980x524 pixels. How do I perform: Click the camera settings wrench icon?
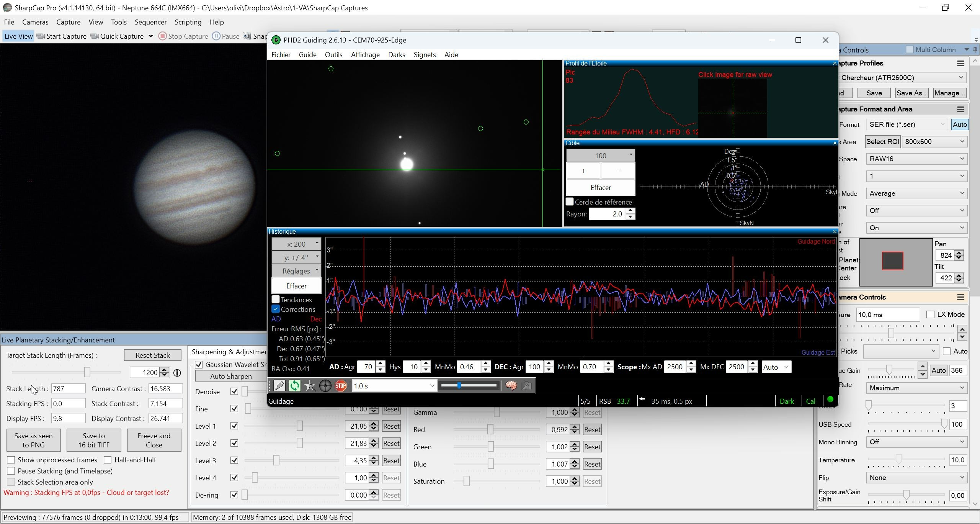pos(526,386)
